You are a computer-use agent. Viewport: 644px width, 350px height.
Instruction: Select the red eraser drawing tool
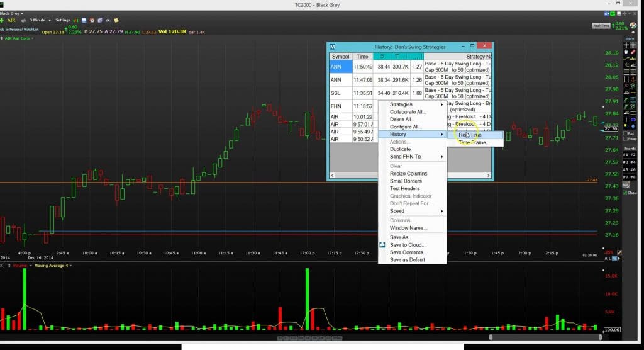tap(633, 52)
